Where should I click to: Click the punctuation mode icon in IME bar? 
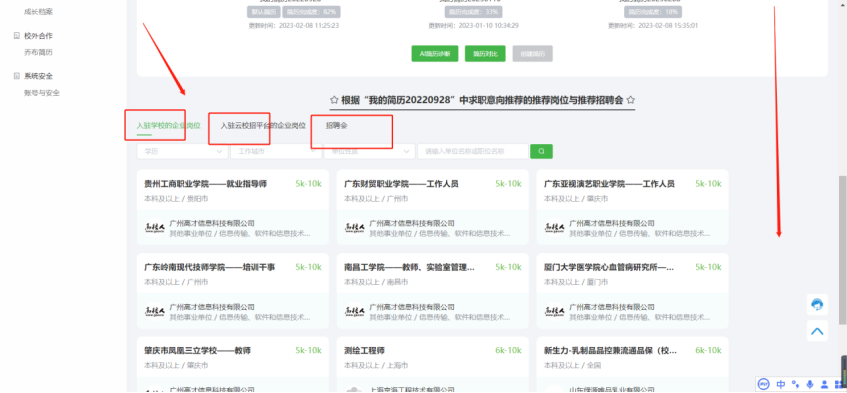click(x=795, y=384)
